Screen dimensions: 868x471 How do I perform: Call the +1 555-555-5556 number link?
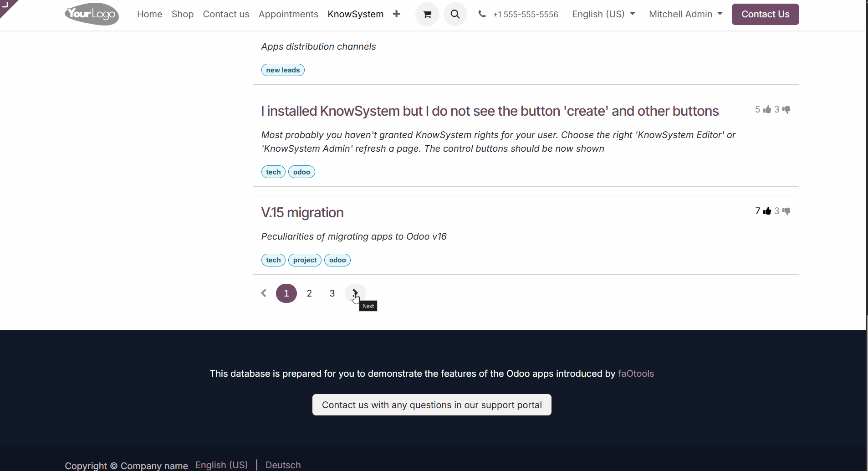526,14
